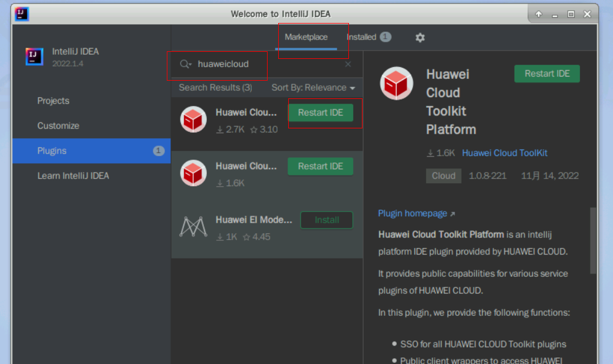Click the plugin description scrollbar
Image resolution: width=613 pixels, height=364 pixels.
[593, 240]
